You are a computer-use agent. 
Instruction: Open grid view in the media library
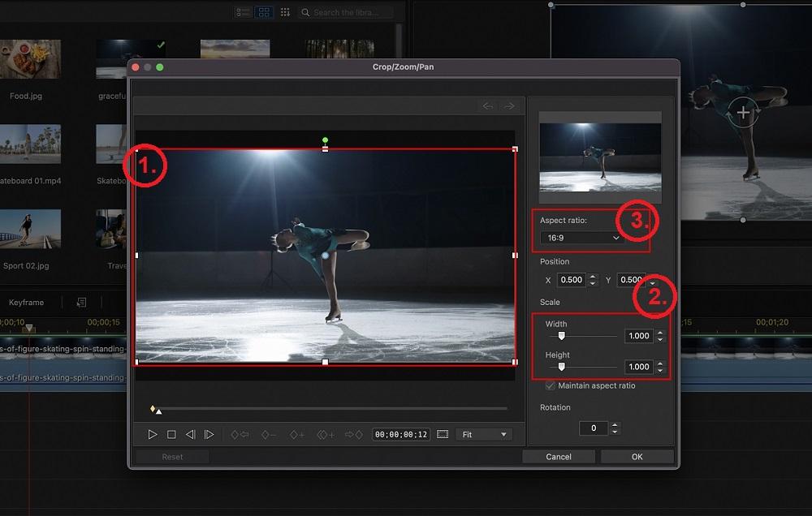click(x=263, y=11)
